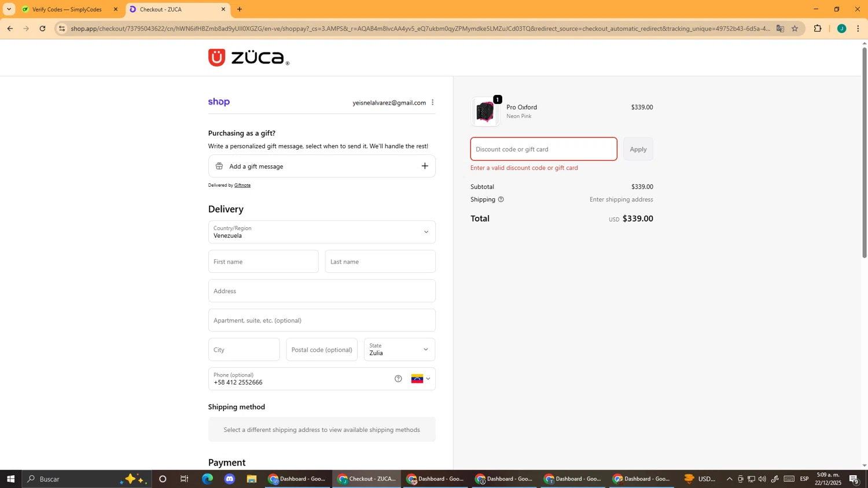Screen dimensions: 868x488
Task: Open the Giftnote link
Action: click(242, 185)
